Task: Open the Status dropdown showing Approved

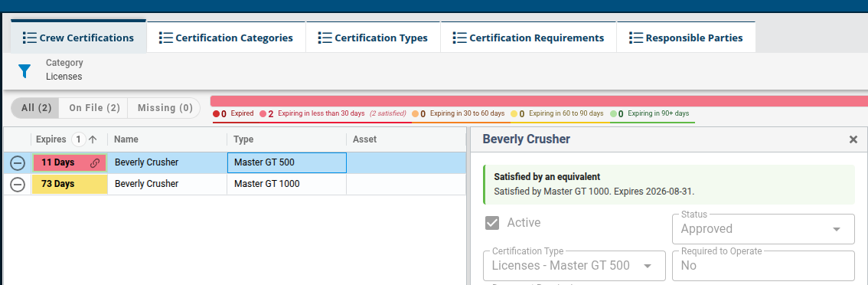Action: [763, 229]
